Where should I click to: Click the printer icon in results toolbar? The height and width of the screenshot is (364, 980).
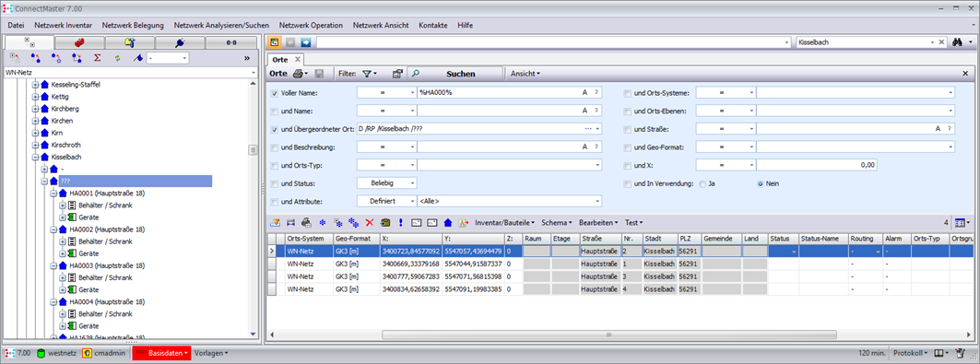[306, 222]
